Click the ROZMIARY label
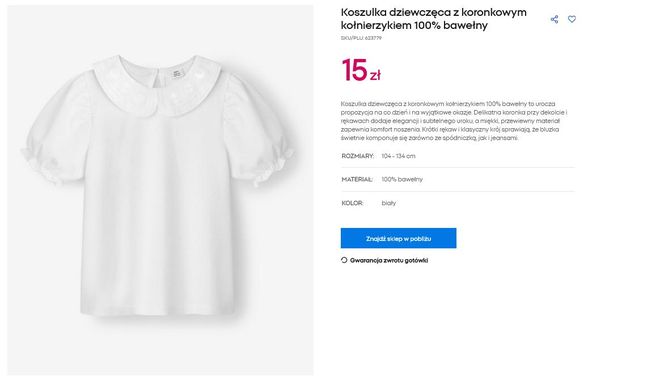The width and height of the screenshot is (664, 385). [357, 156]
